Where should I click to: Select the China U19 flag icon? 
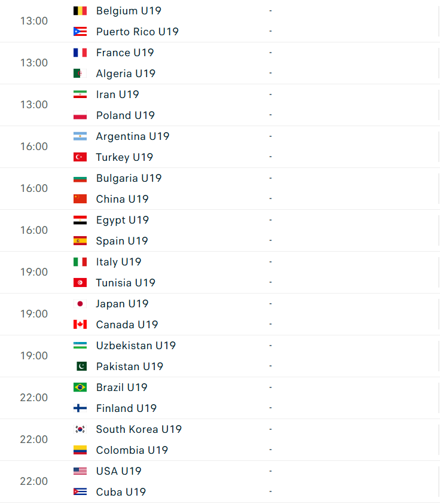click(x=80, y=199)
